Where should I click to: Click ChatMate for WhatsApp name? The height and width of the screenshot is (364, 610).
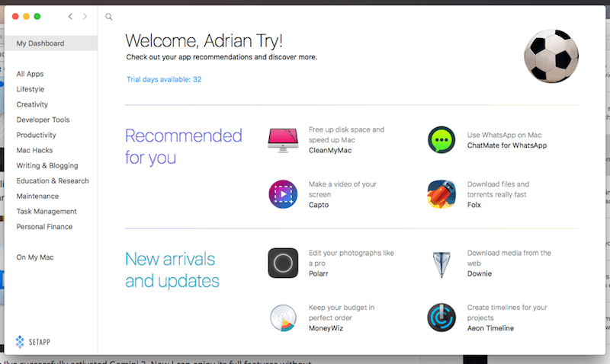[x=507, y=145]
